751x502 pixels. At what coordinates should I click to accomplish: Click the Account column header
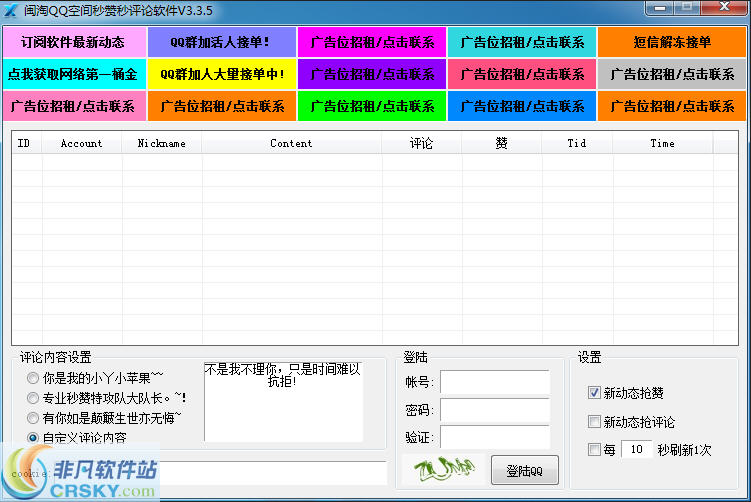[82, 143]
